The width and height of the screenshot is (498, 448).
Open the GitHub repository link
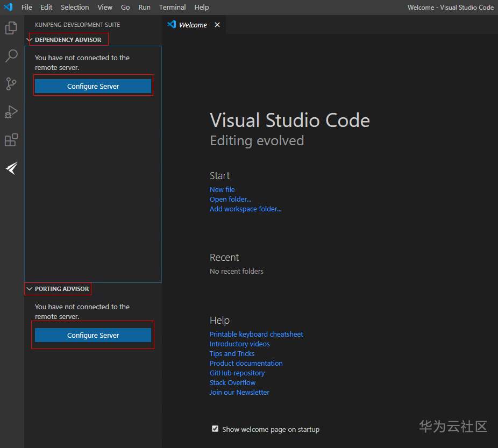click(x=237, y=373)
